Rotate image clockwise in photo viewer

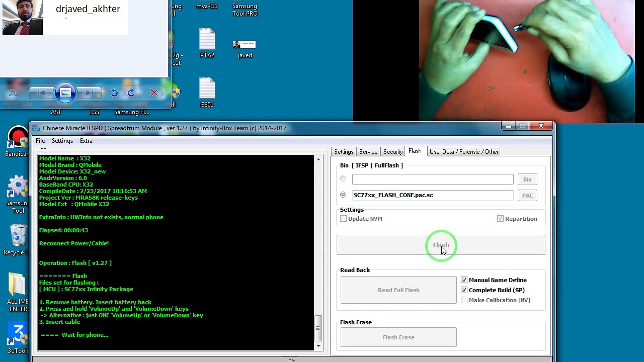click(x=131, y=93)
